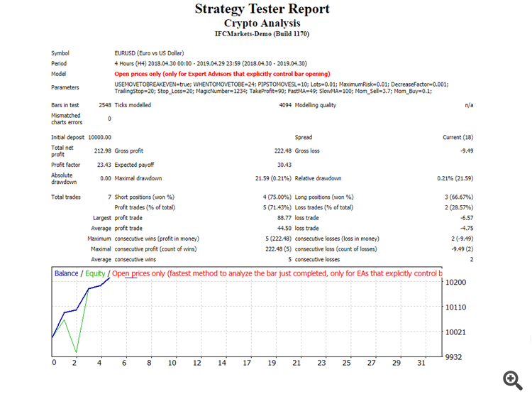
Task: Click consecutive profit value 222.48 (5)
Action: coord(279,249)
